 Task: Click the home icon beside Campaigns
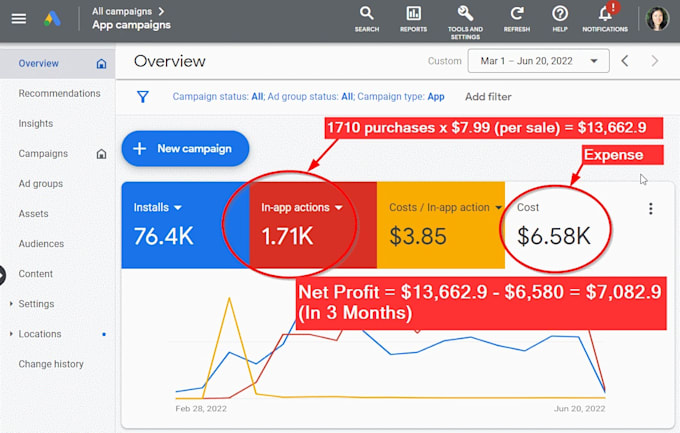[101, 154]
